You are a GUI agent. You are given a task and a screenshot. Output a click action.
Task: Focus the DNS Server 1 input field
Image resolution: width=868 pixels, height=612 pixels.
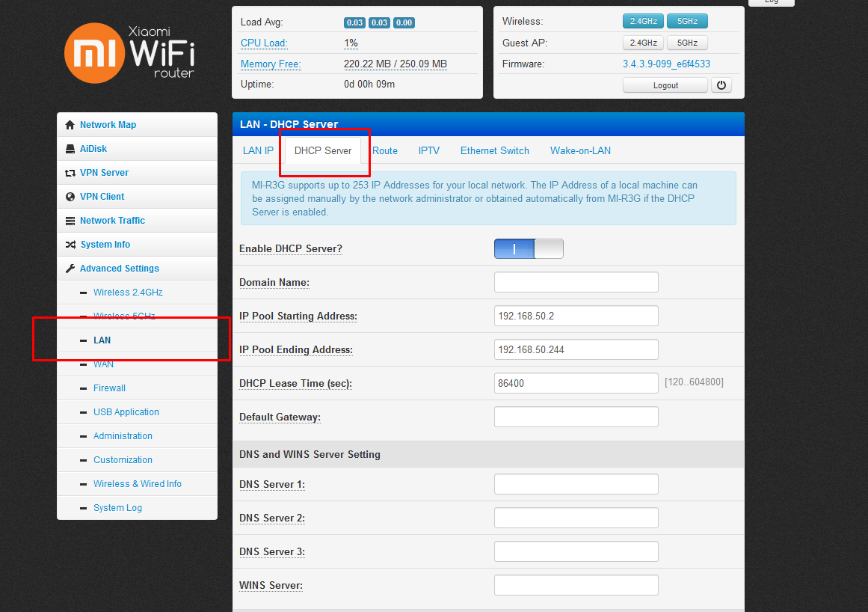(576, 484)
